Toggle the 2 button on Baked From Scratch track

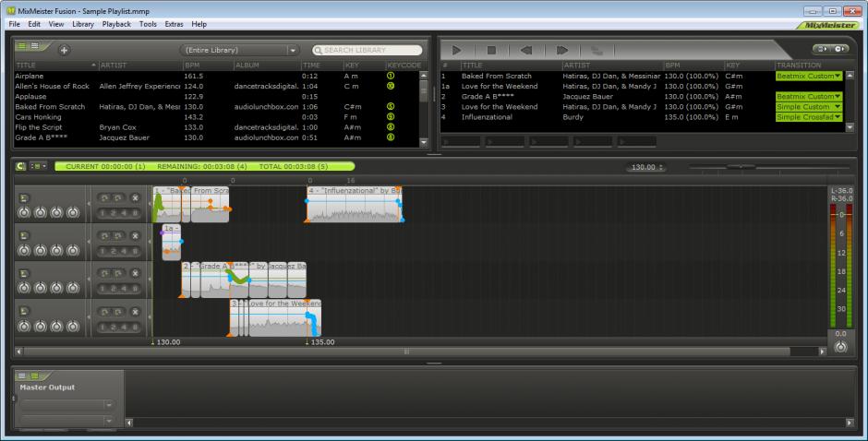pos(113,213)
